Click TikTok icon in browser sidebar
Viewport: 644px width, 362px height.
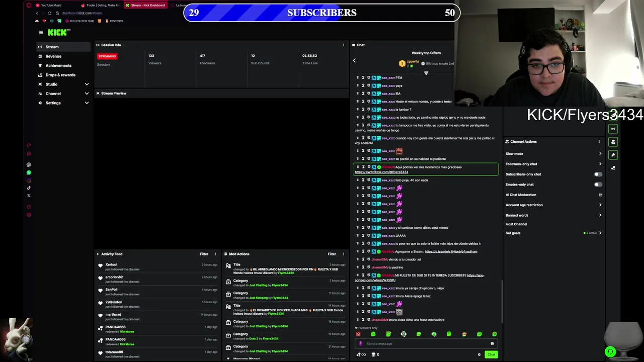pyautogui.click(x=29, y=188)
